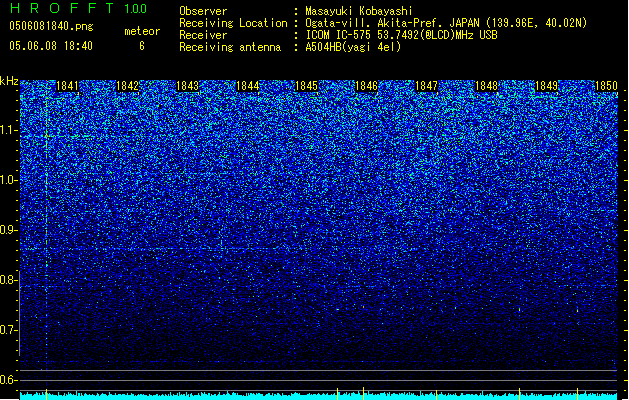Click the 1842 time marker
Image resolution: width=629 pixels, height=400 pixels.
click(x=127, y=86)
